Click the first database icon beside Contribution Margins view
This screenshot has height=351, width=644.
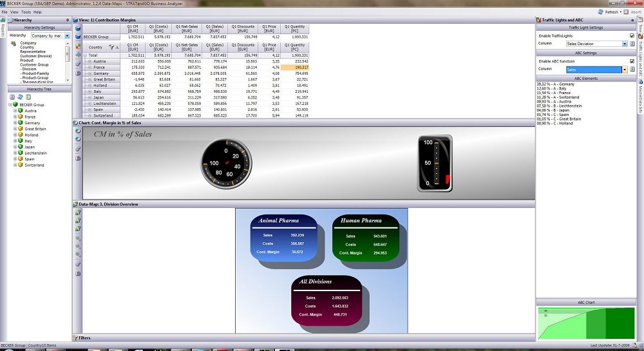click(x=78, y=28)
